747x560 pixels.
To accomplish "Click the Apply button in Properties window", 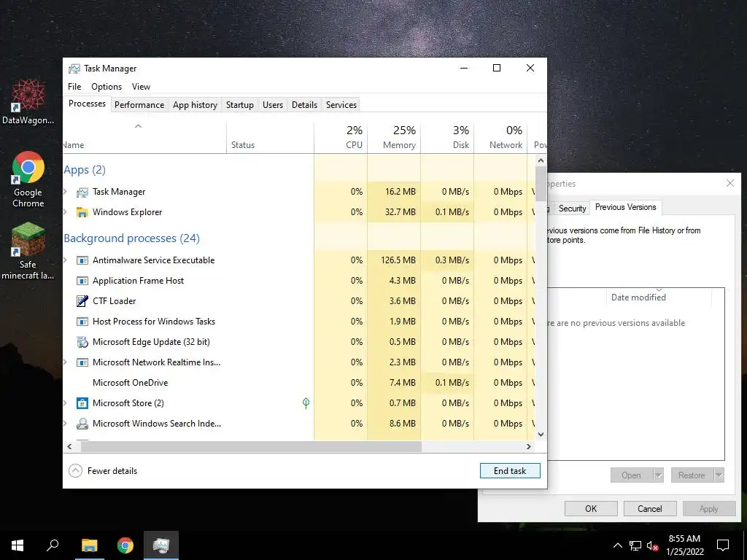I will (x=709, y=508).
